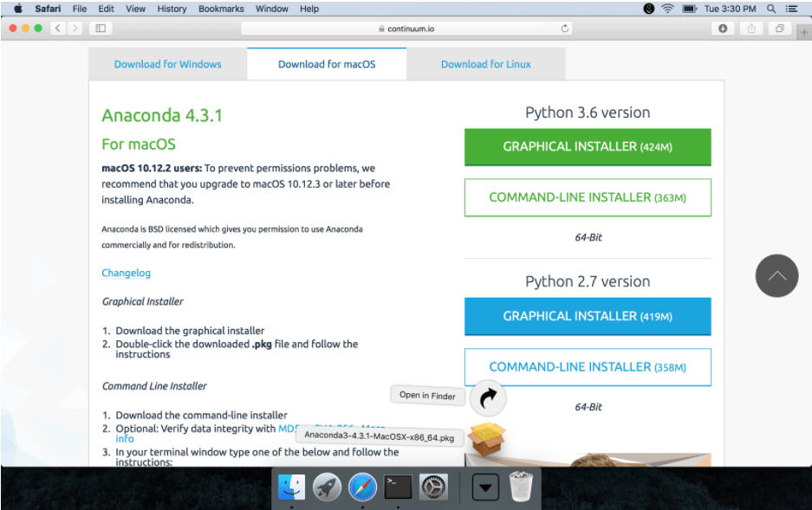Image resolution: width=812 pixels, height=510 pixels.
Task: Click the Safari back arrow button
Action: click(58, 29)
